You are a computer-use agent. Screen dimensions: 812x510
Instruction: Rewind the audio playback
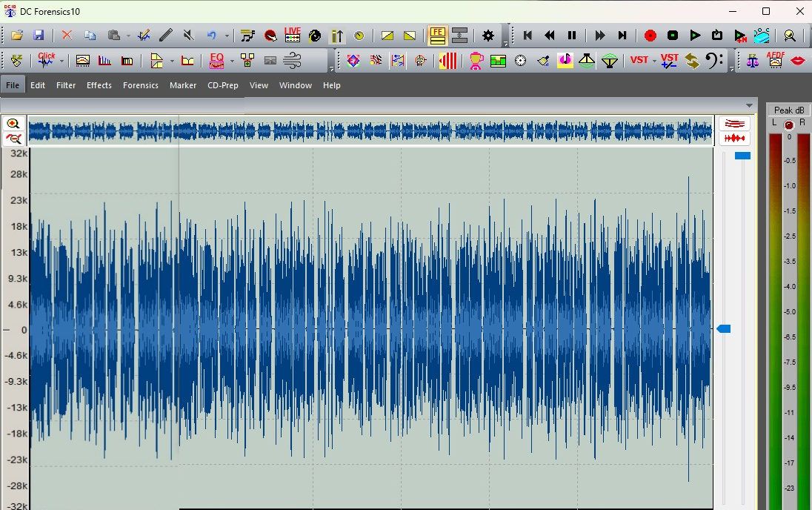pyautogui.click(x=550, y=36)
